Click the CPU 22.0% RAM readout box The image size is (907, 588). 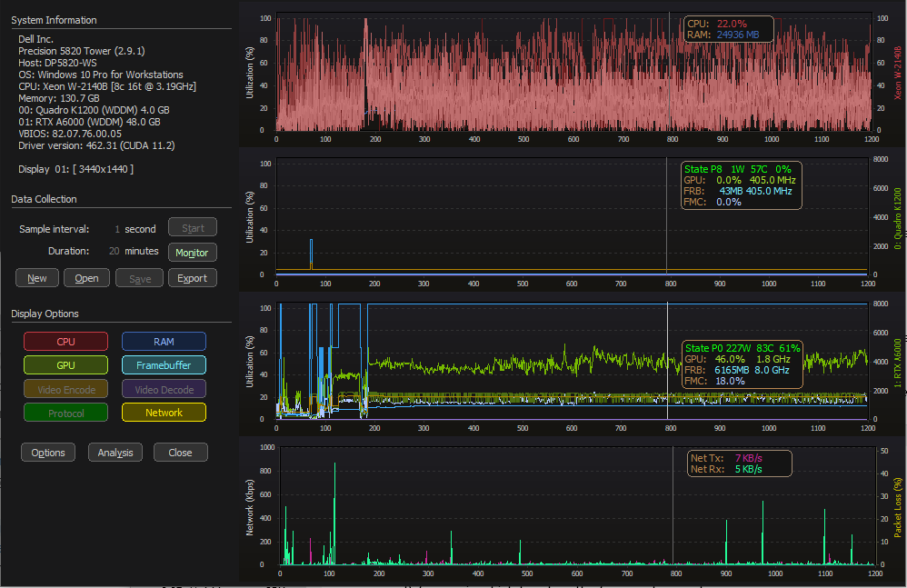click(x=728, y=29)
